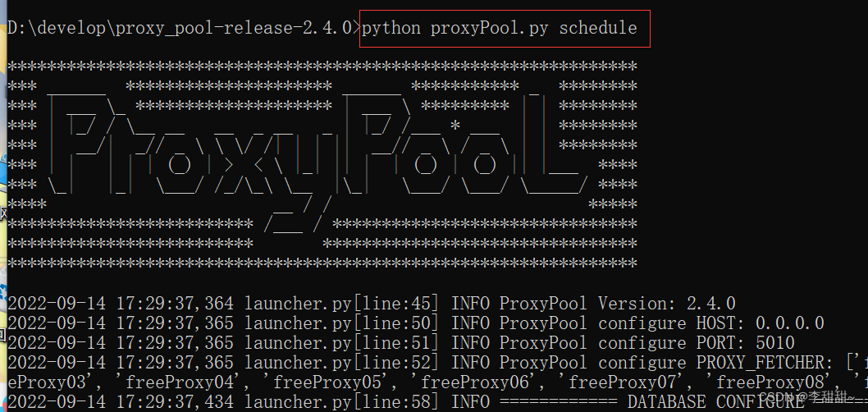Click the 'ProxyPool Version: 2.4.0' log text
The height and width of the screenshot is (412, 868).
pyautogui.click(x=617, y=304)
